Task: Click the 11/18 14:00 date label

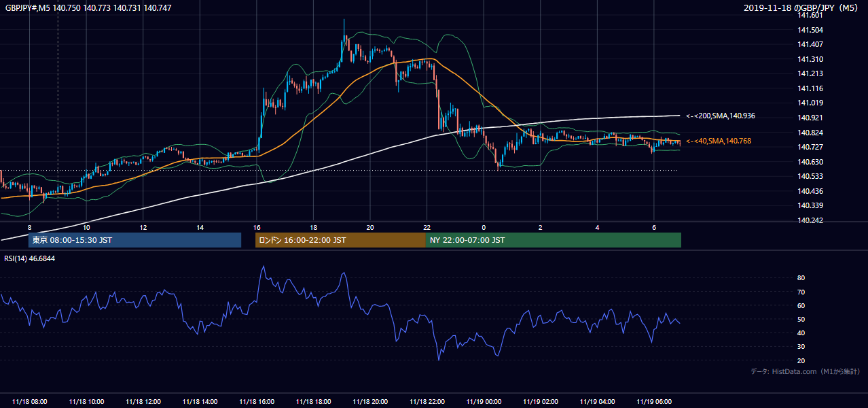Action: (x=200, y=401)
